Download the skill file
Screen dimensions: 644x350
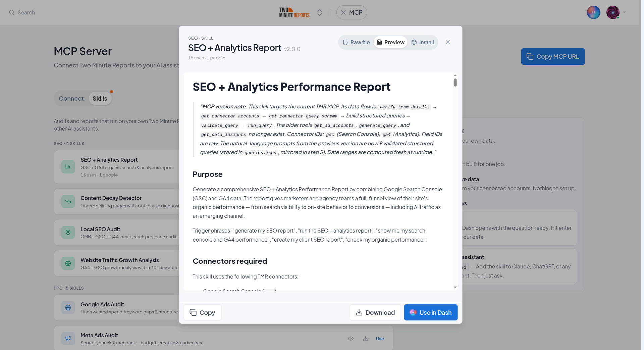(375, 312)
